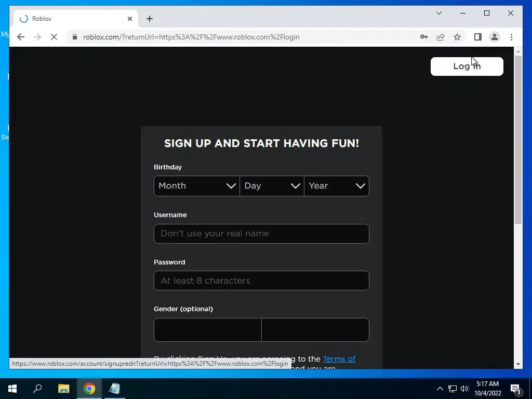Open tab search chevron

point(439,13)
